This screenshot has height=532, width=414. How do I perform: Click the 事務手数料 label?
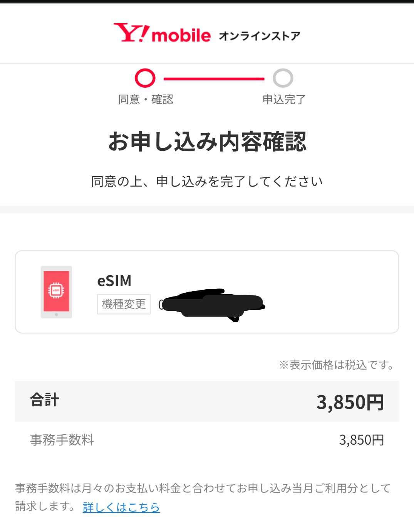point(62,440)
